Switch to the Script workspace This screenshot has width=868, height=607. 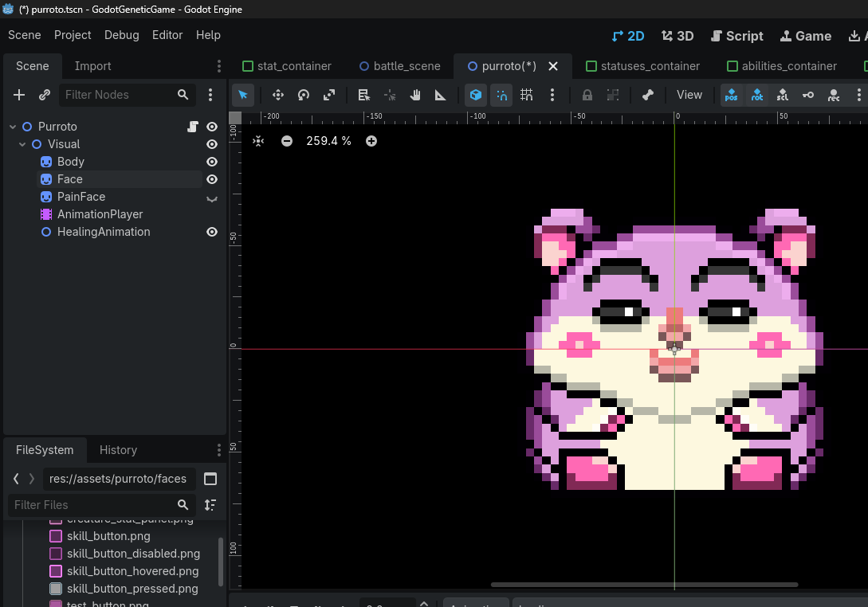tap(736, 36)
